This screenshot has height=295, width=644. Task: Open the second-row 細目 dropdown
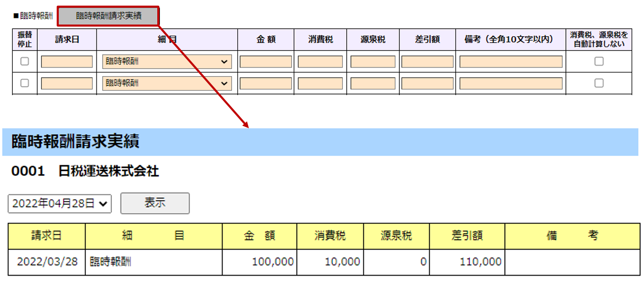pyautogui.click(x=167, y=83)
